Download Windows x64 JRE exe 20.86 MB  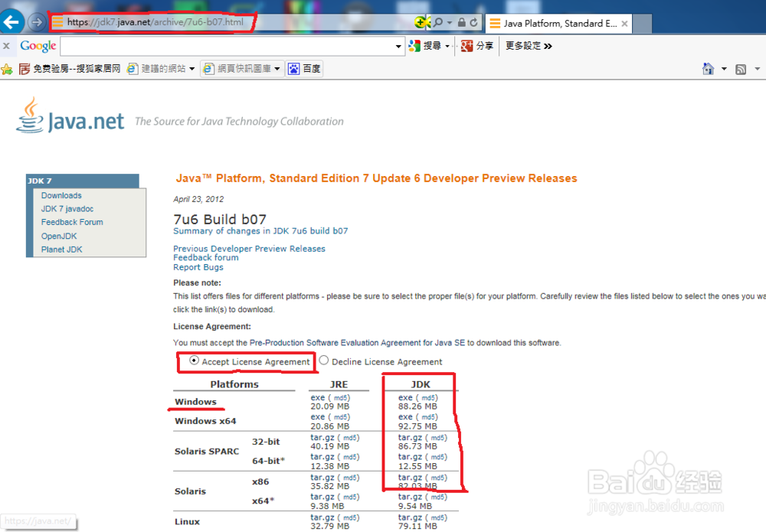pyautogui.click(x=318, y=417)
